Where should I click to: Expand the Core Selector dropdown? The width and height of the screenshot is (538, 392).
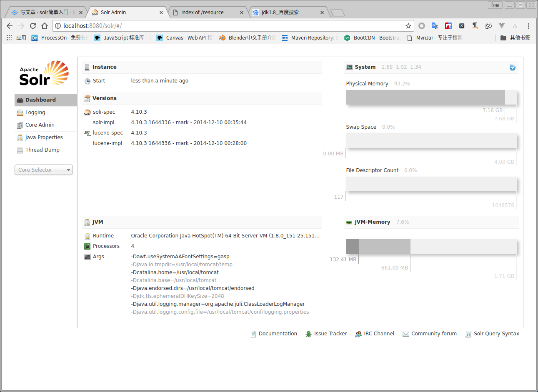coord(44,170)
